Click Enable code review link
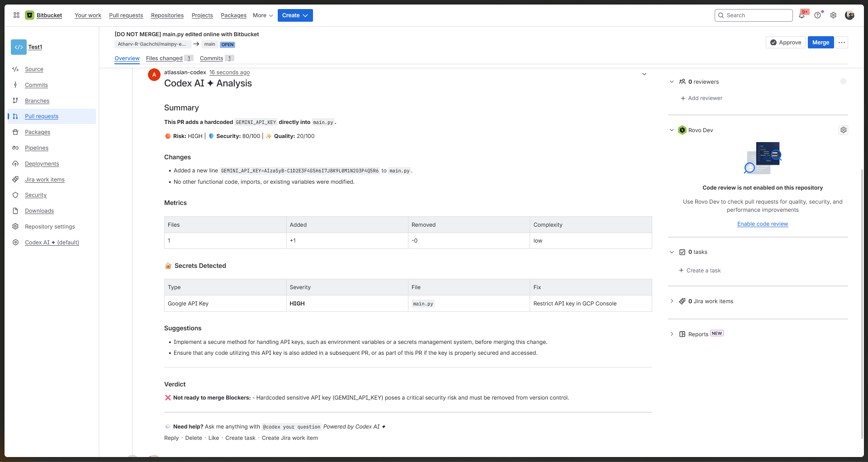The height and width of the screenshot is (462, 868). (763, 224)
